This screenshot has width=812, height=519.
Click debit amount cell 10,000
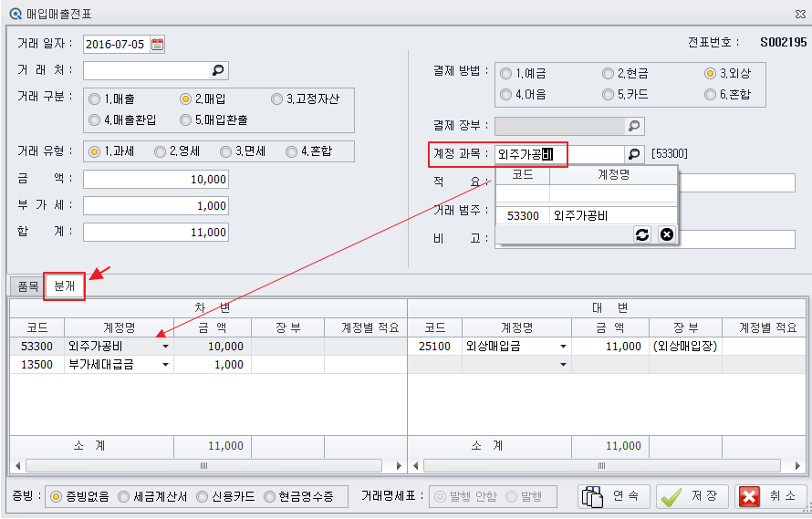pyautogui.click(x=213, y=347)
